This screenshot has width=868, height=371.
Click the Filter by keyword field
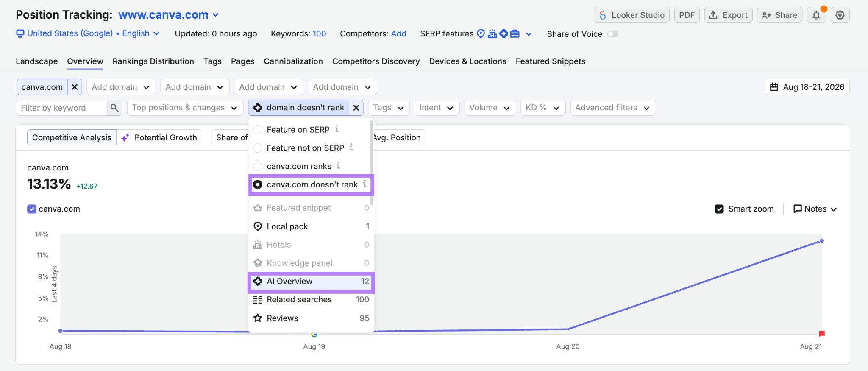[61, 108]
